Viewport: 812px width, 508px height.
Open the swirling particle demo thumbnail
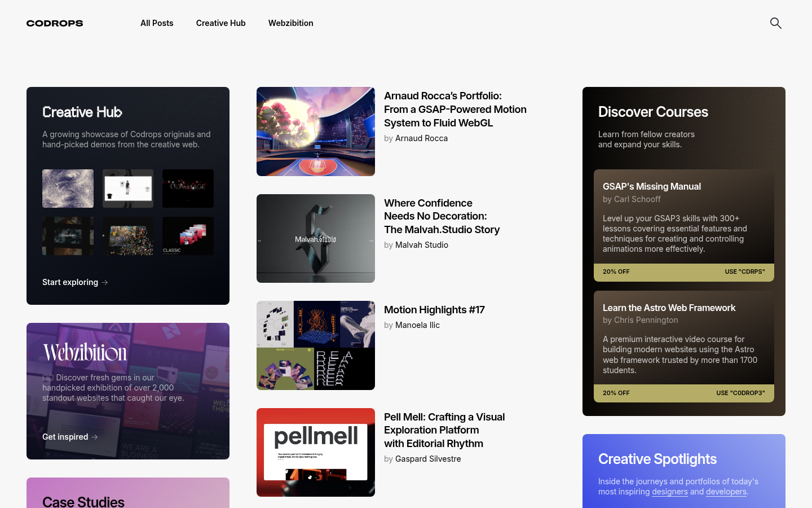point(68,189)
